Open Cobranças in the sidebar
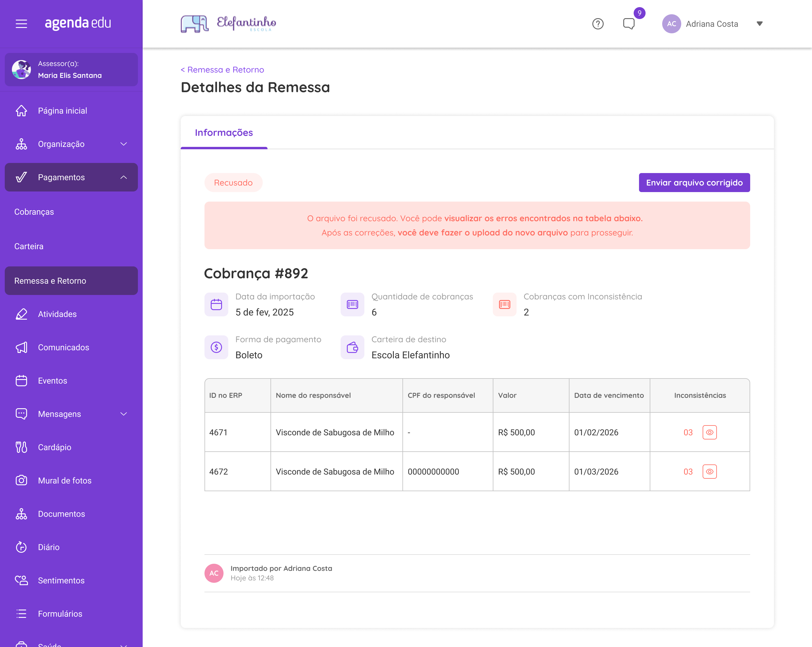This screenshot has width=812, height=647. (x=34, y=212)
